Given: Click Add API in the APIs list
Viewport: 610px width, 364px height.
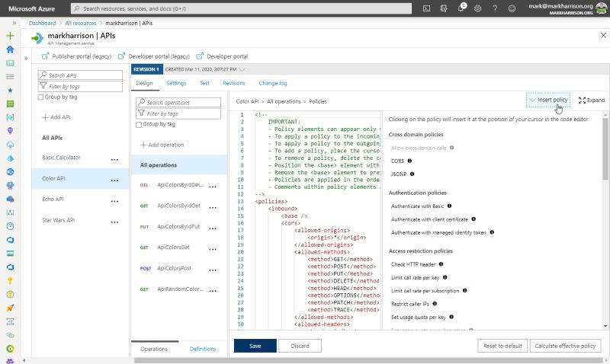Looking at the screenshot, I should [x=56, y=117].
